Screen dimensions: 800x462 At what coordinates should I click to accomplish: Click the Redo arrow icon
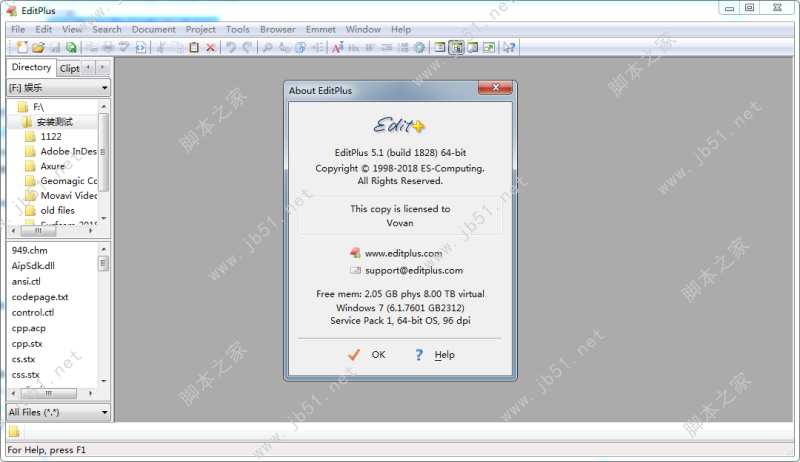247,47
